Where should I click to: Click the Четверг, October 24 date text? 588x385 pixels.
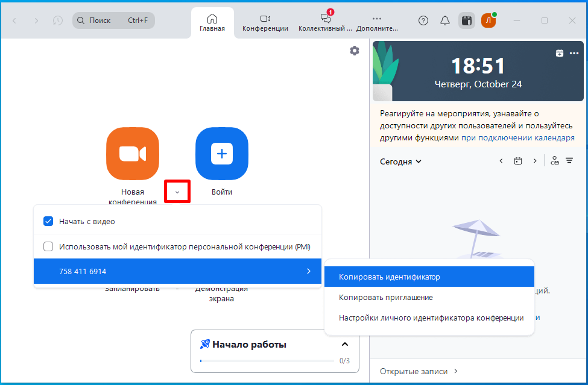click(478, 84)
